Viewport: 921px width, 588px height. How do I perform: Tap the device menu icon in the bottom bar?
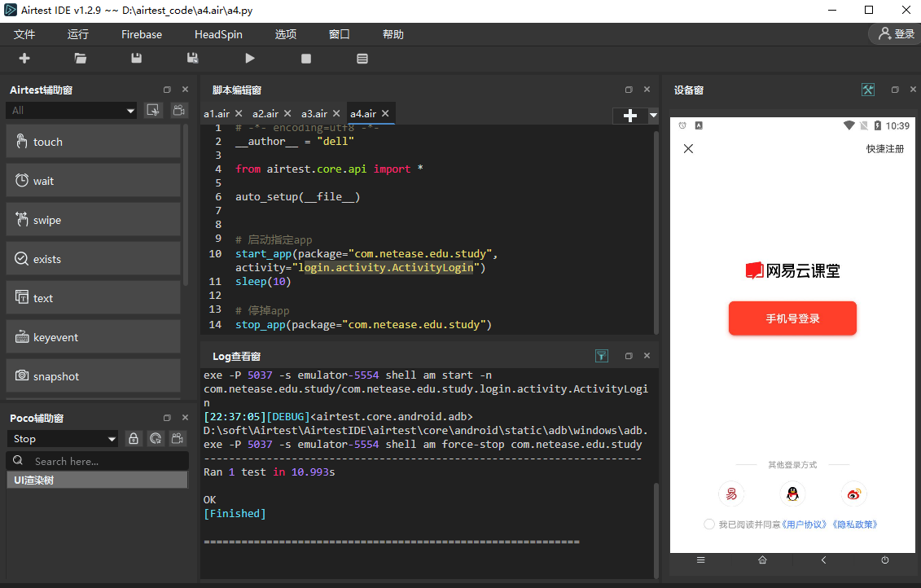click(x=701, y=559)
